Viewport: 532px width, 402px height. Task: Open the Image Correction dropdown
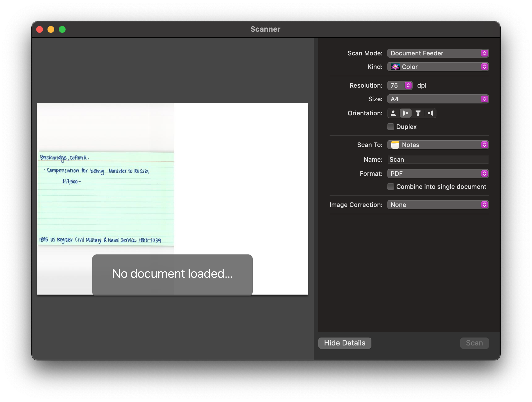pos(438,205)
